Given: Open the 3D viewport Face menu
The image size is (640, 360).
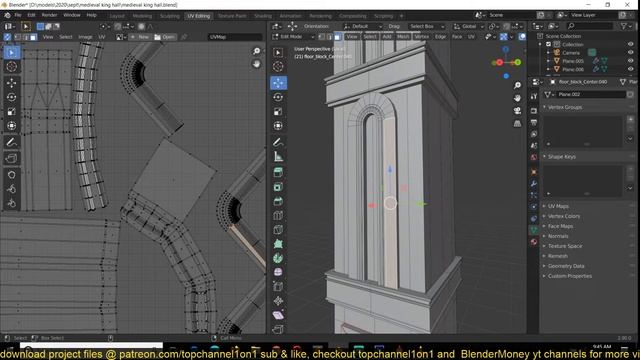Looking at the screenshot, I should point(457,37).
